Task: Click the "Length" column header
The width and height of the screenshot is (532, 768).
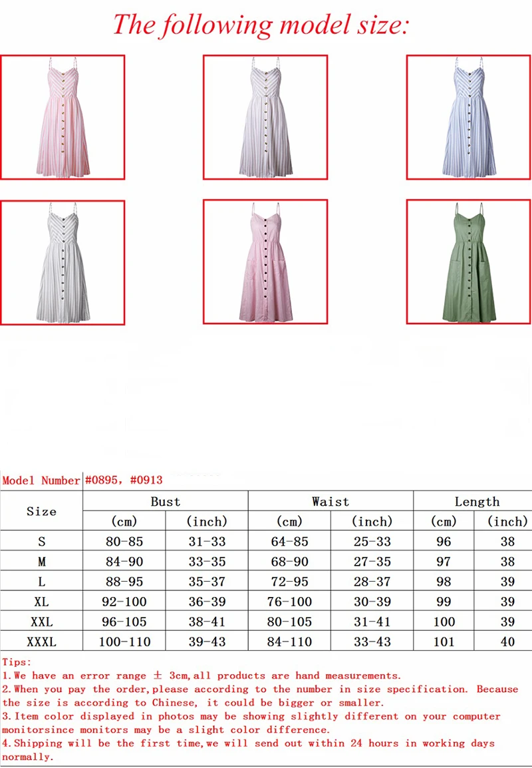Action: tap(477, 502)
